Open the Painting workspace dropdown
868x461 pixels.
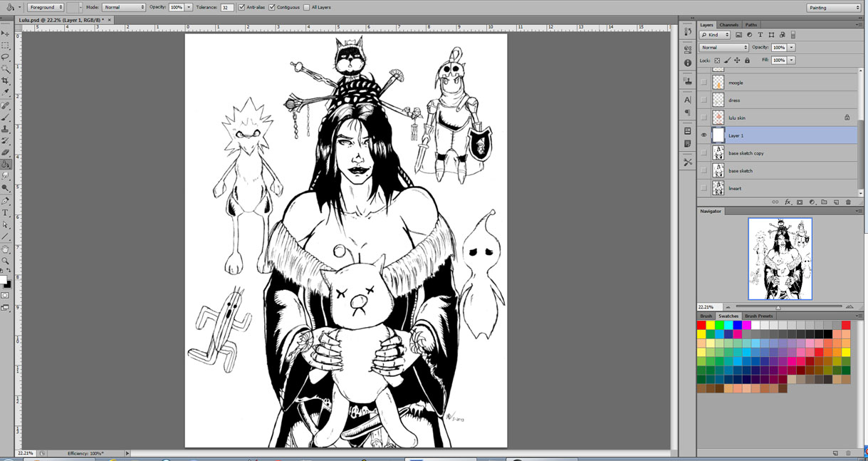tap(834, 8)
